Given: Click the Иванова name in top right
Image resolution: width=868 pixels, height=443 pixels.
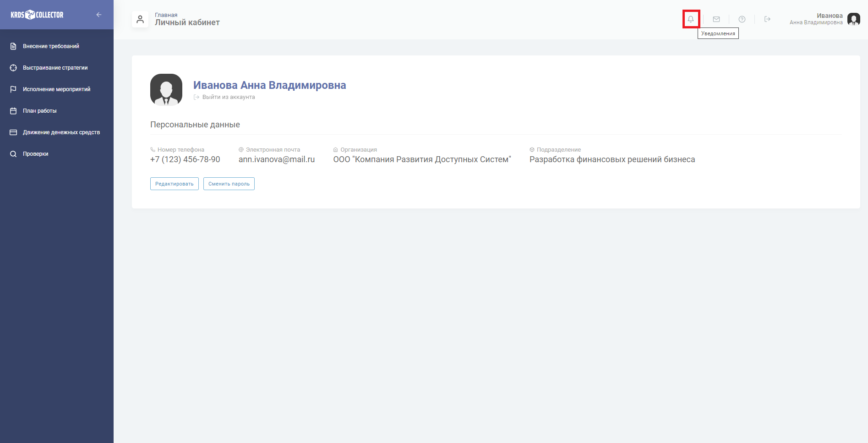Looking at the screenshot, I should click(x=830, y=16).
